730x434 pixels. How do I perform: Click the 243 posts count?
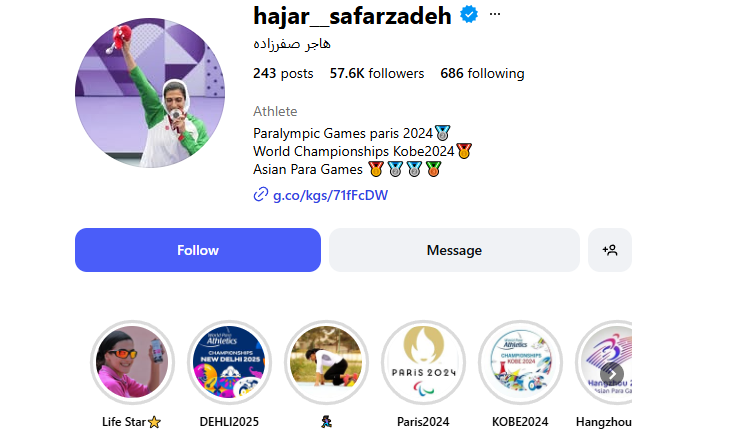[283, 74]
